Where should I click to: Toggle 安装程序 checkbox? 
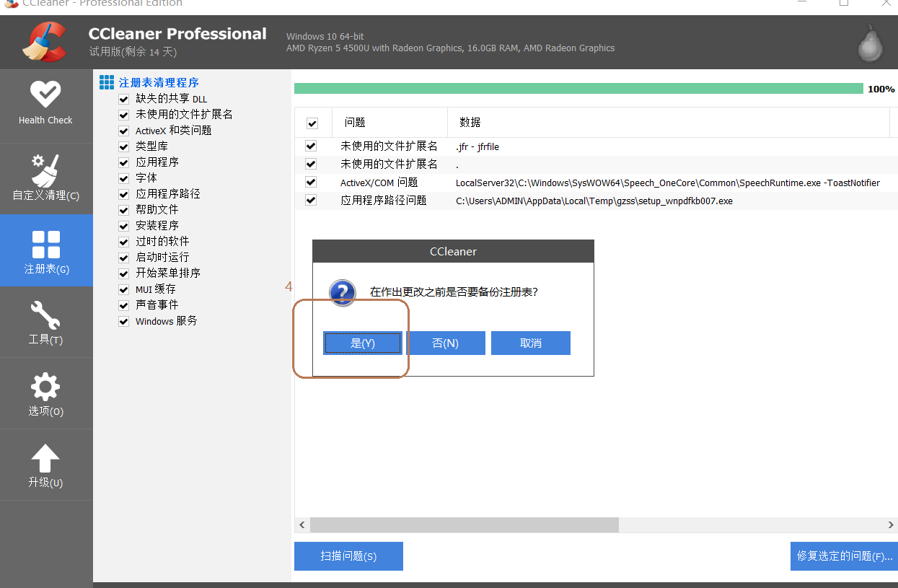(123, 226)
